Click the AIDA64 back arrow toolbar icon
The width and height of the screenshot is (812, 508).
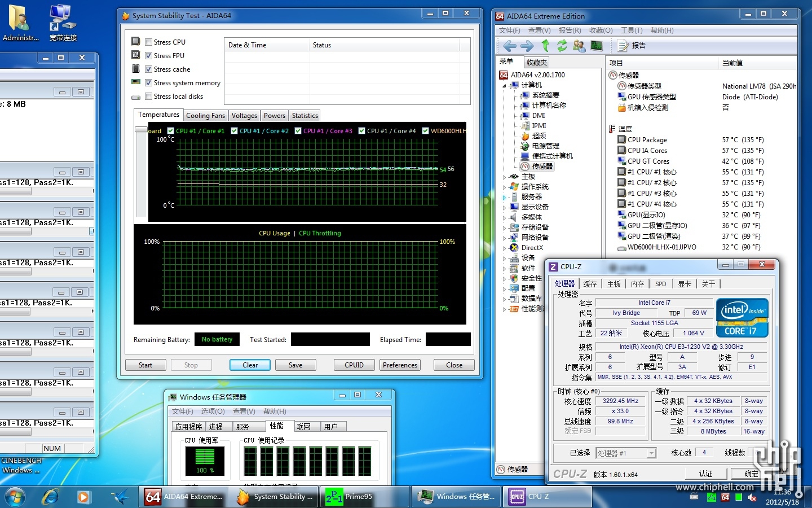(x=510, y=46)
